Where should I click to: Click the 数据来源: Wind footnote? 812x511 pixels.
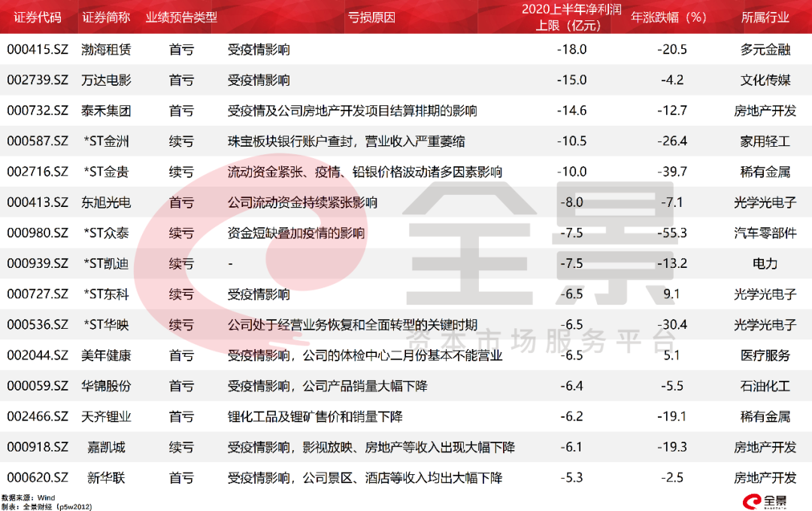point(29,497)
